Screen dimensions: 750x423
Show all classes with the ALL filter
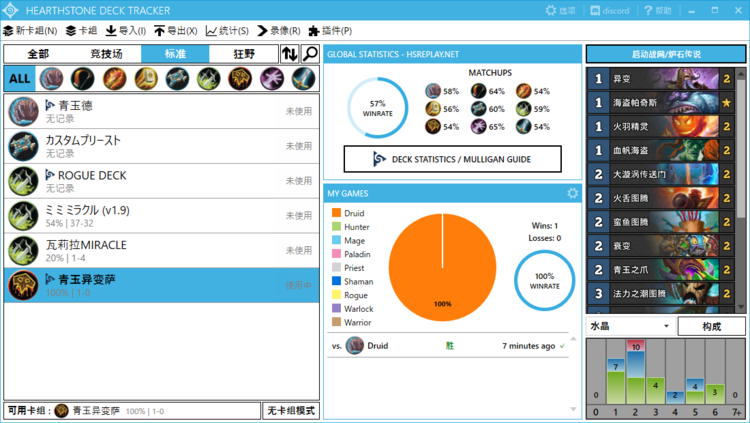tap(20, 78)
